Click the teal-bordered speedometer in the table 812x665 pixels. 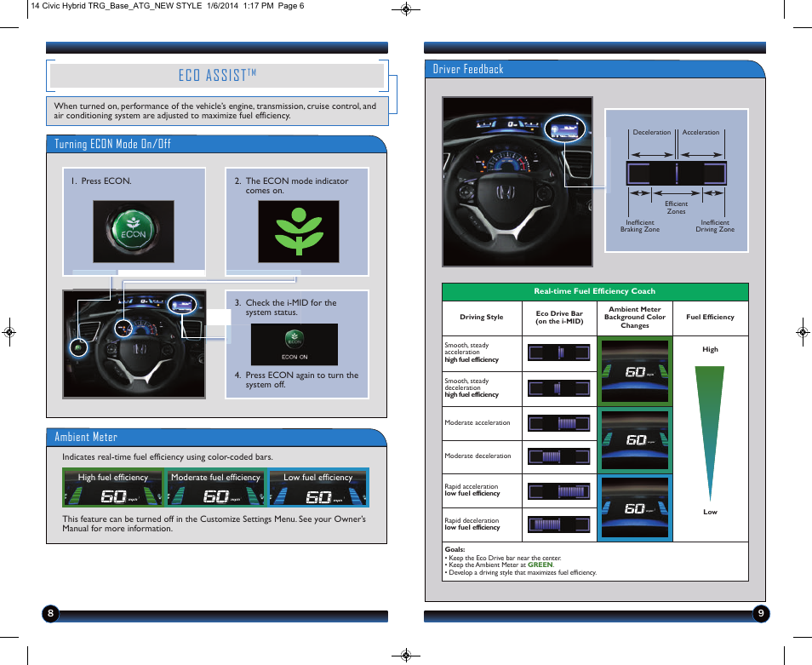tap(635, 440)
